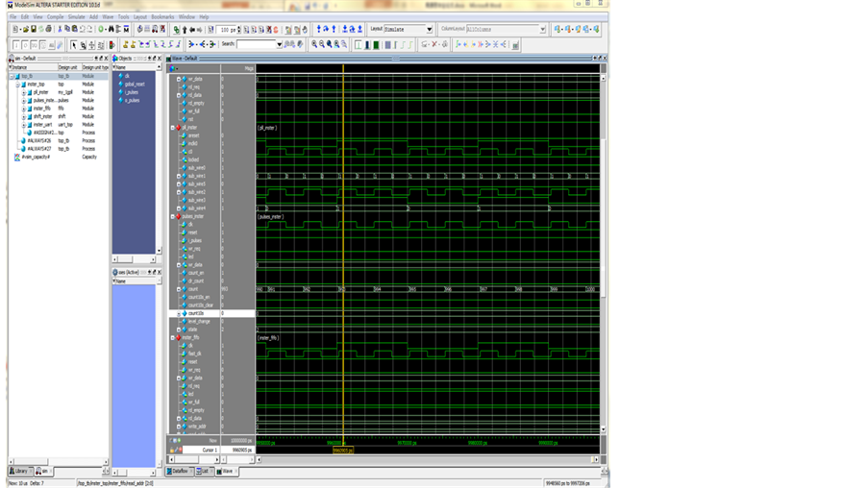Click the Search input field in toolbar
The width and height of the screenshot is (868, 488).
pyautogui.click(x=258, y=44)
